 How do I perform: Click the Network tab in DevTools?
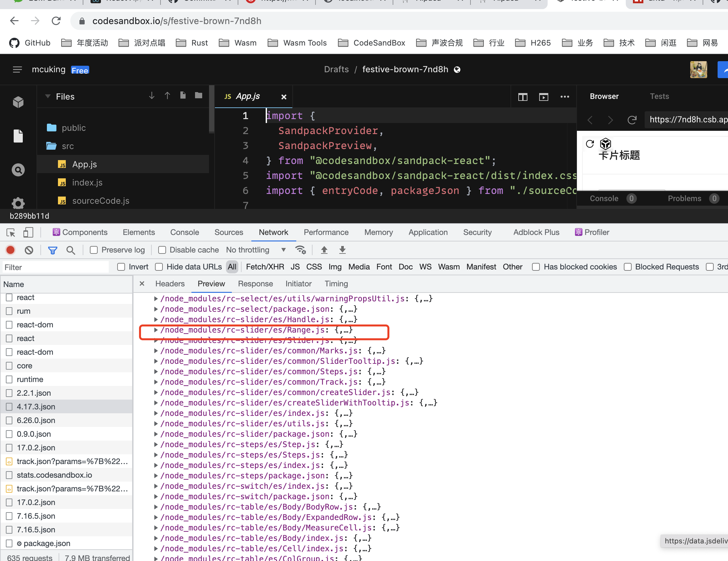point(273,232)
